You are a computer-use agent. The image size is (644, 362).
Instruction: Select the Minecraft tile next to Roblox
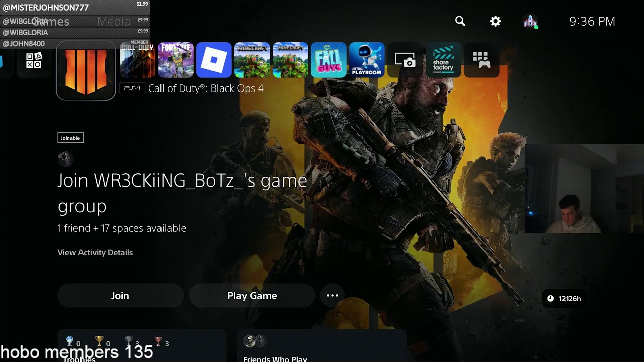click(252, 60)
